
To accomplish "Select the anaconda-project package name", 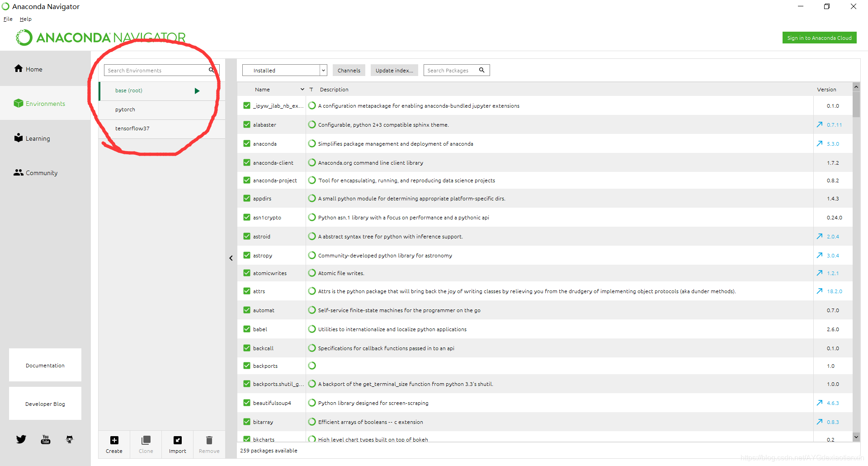I will click(x=275, y=181).
